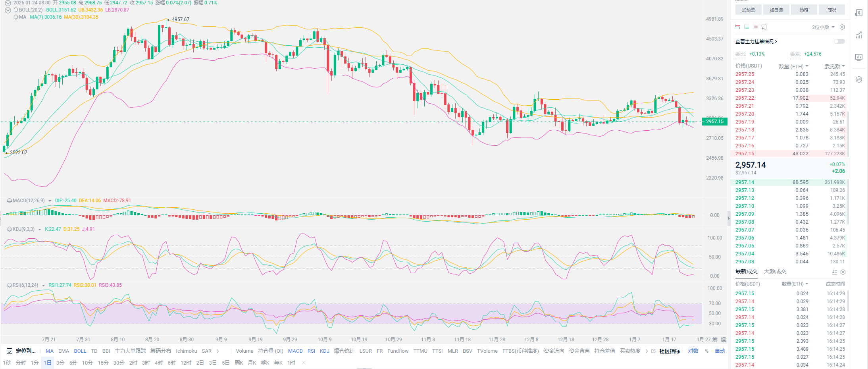Click the current price label 2957.15 on axis
The width and height of the screenshot is (868, 369).
point(714,122)
